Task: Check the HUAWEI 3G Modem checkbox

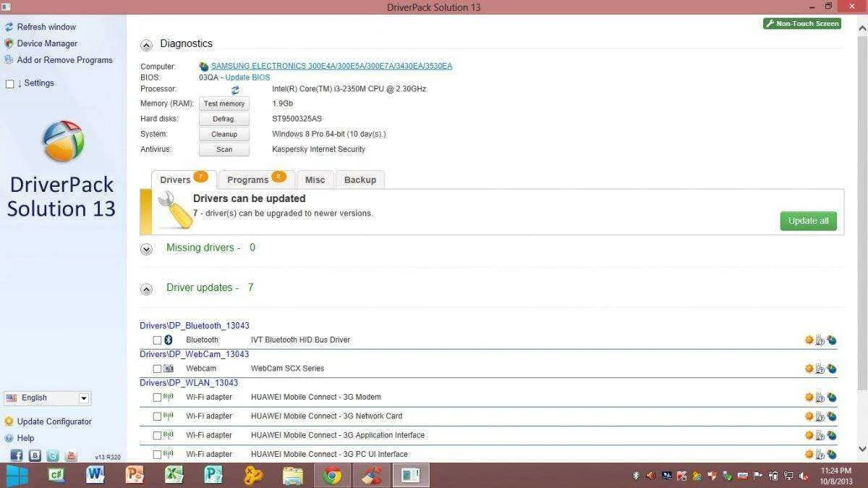Action: tap(157, 397)
